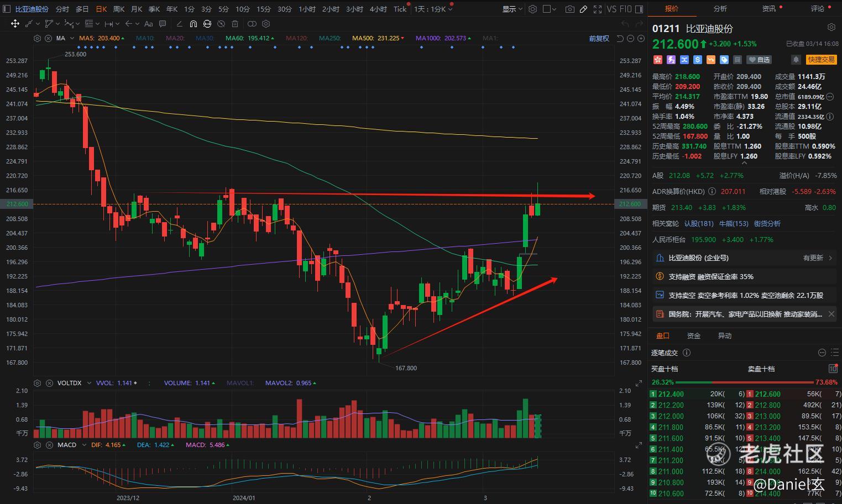Open MA indicator settings gear
Viewport: 842px width, 504px height.
pos(37,38)
